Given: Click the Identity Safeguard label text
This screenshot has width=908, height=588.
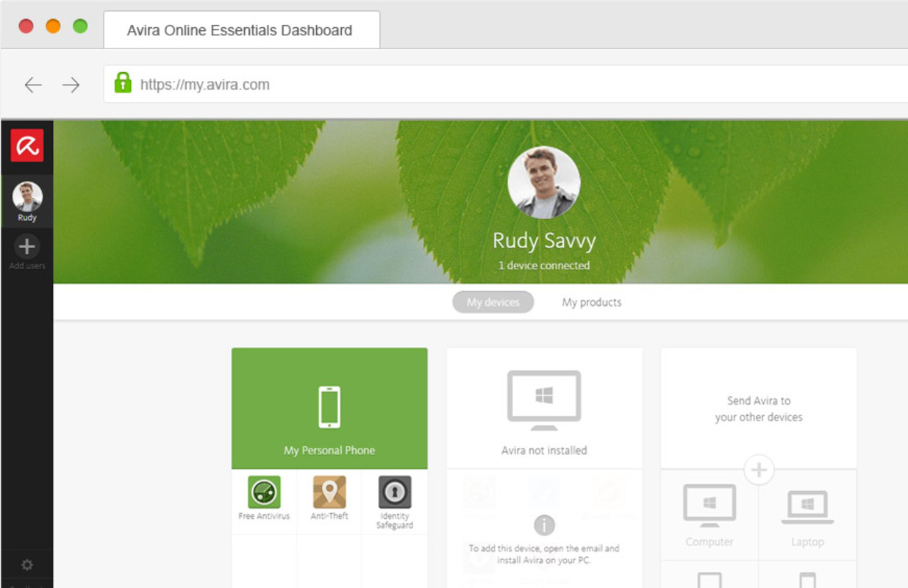Looking at the screenshot, I should [395, 520].
